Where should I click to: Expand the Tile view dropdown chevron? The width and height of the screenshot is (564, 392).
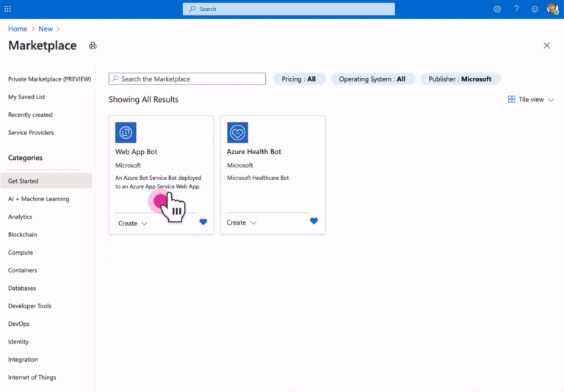(551, 100)
